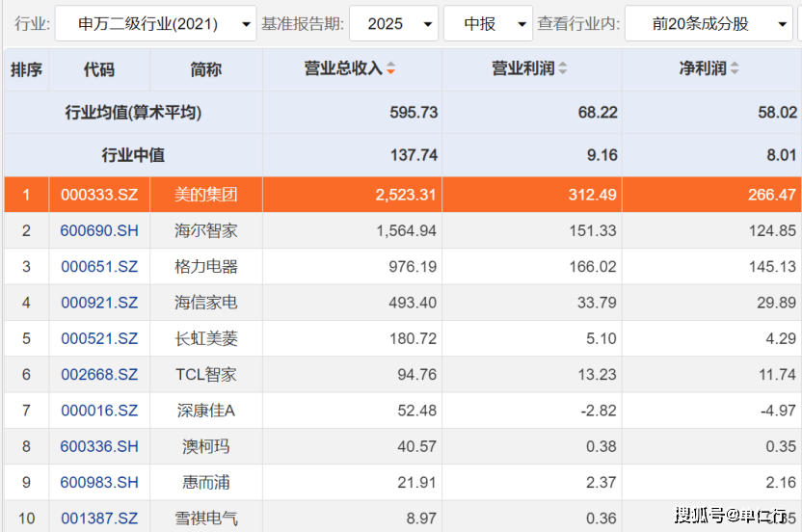Open the 中报 report type dropdown
802x532 pixels.
click(488, 23)
